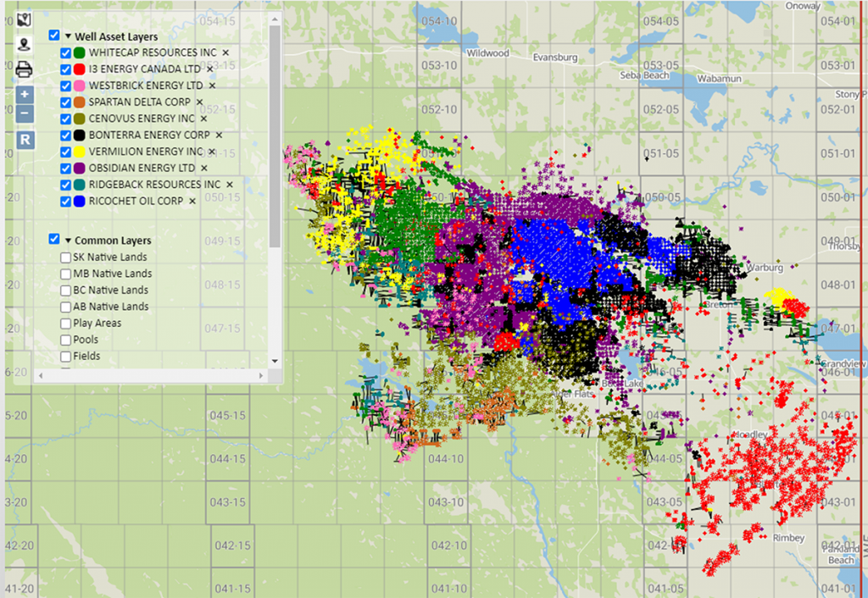Select the OBSIDIAN ENERGY LTD layer label

pyautogui.click(x=139, y=168)
